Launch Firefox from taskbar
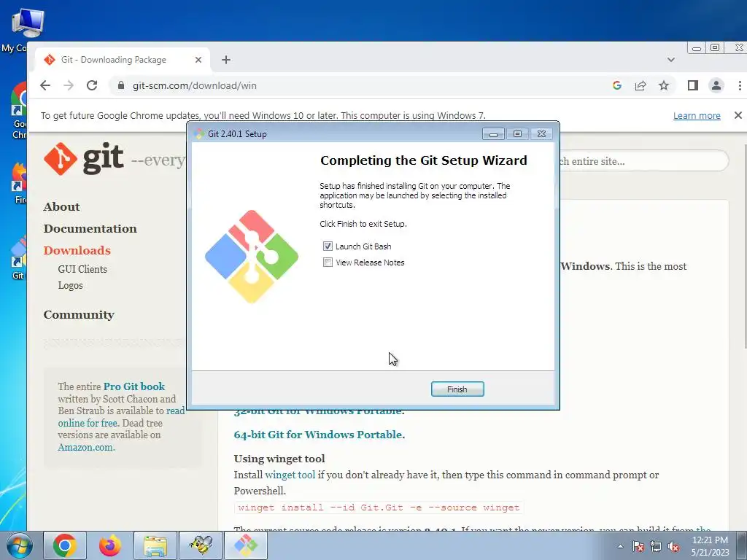Screen dimensions: 747x560 coord(110,545)
